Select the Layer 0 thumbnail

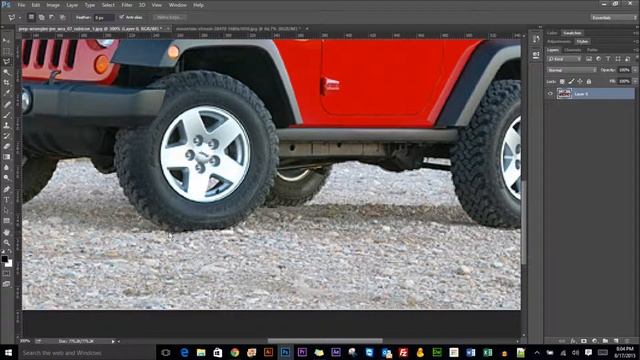pyautogui.click(x=564, y=94)
